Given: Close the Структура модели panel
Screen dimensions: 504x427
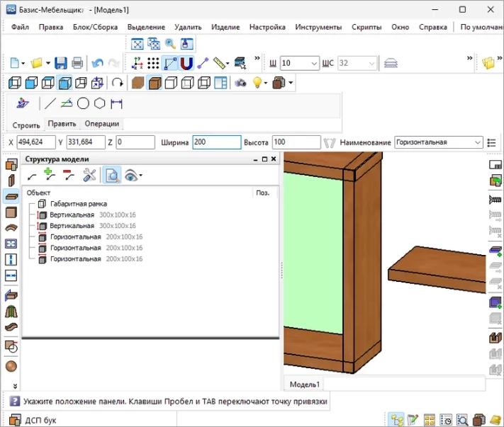Looking at the screenshot, I should click(274, 159).
